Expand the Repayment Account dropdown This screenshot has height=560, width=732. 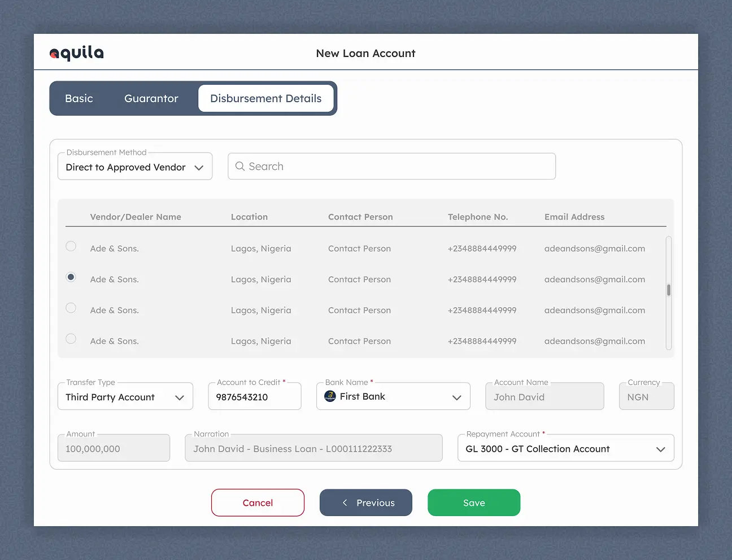(566, 448)
